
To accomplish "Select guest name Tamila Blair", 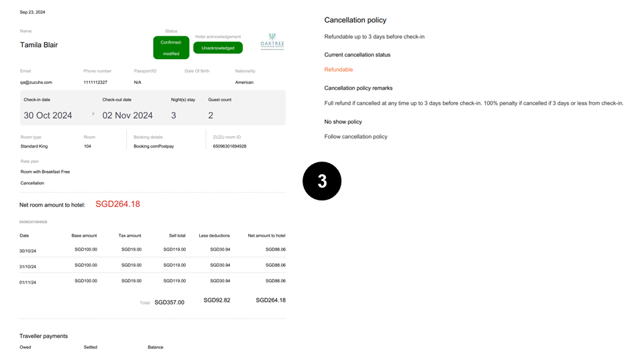I will pos(39,45).
